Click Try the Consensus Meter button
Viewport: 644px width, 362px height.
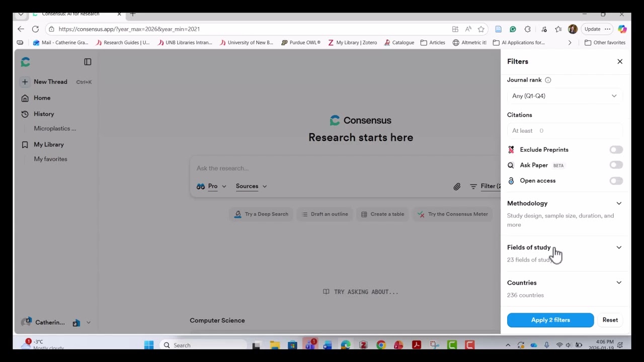(453, 214)
